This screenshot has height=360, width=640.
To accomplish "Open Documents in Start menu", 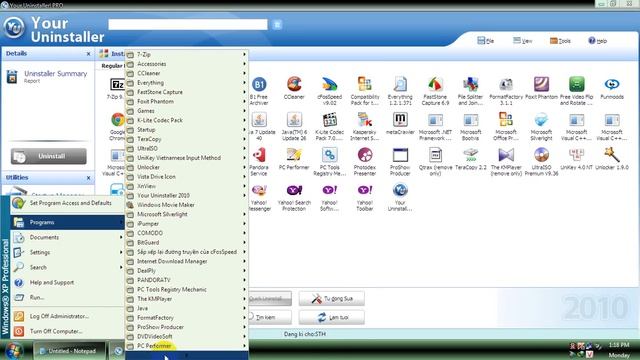I will click(x=67, y=237).
